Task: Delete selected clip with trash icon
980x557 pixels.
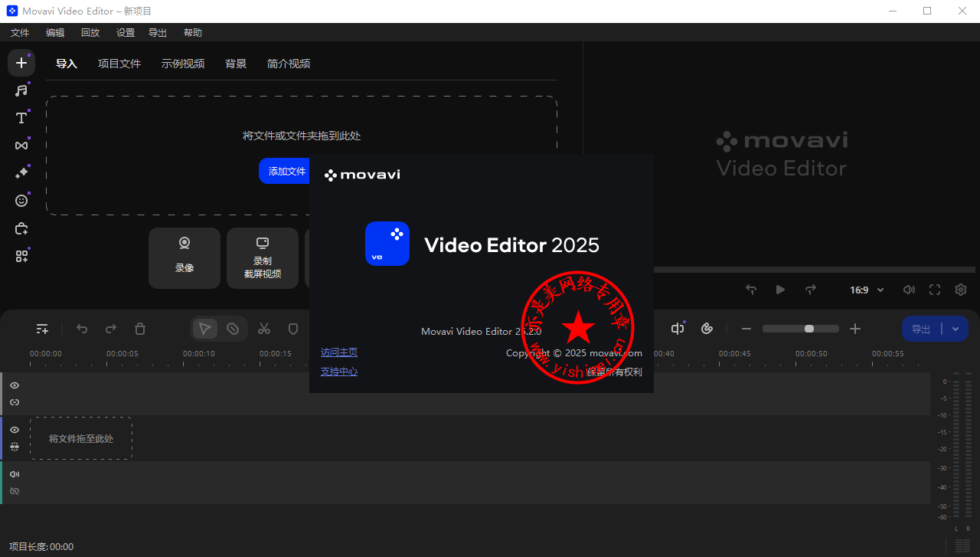Action: click(140, 329)
